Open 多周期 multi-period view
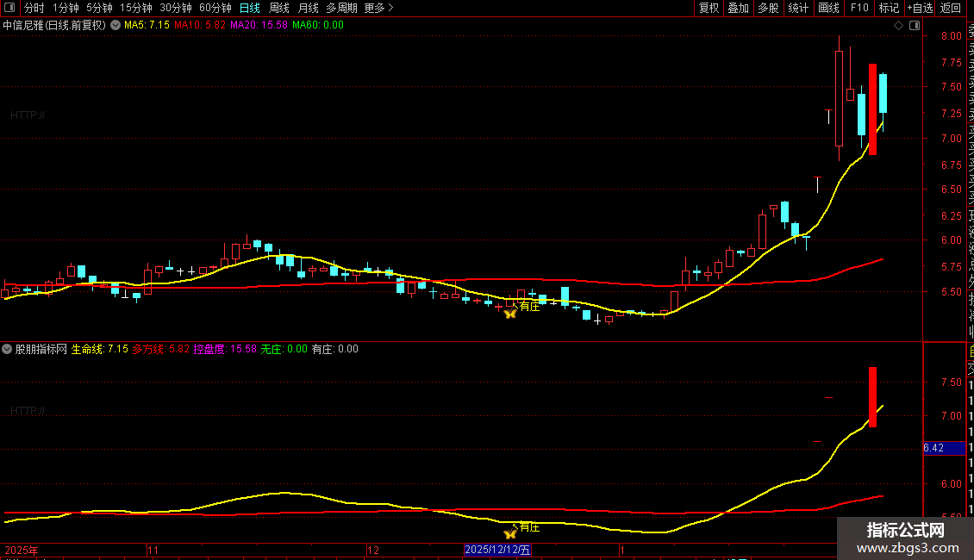This screenshot has width=974, height=560. point(341,8)
